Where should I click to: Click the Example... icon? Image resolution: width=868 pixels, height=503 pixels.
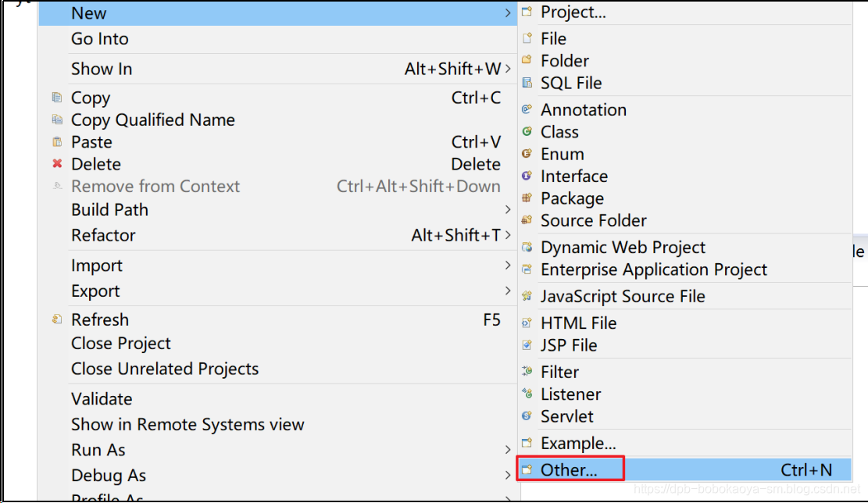click(527, 443)
